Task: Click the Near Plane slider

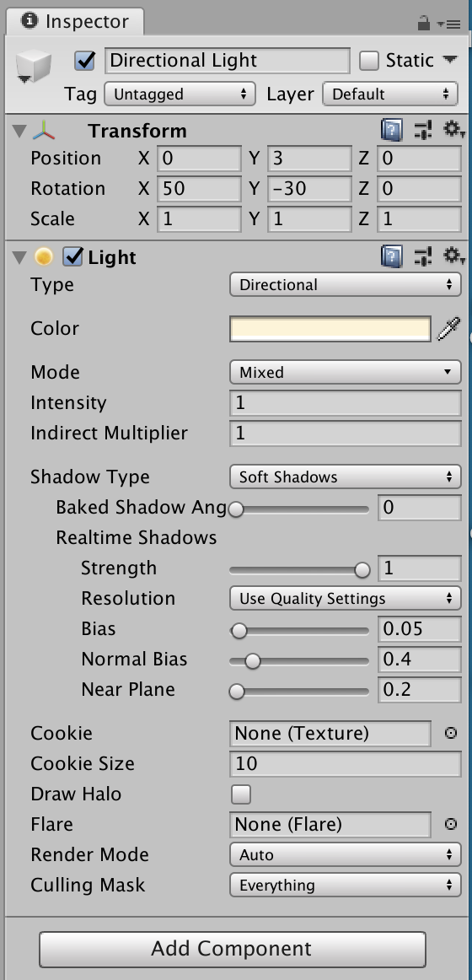Action: click(x=299, y=692)
